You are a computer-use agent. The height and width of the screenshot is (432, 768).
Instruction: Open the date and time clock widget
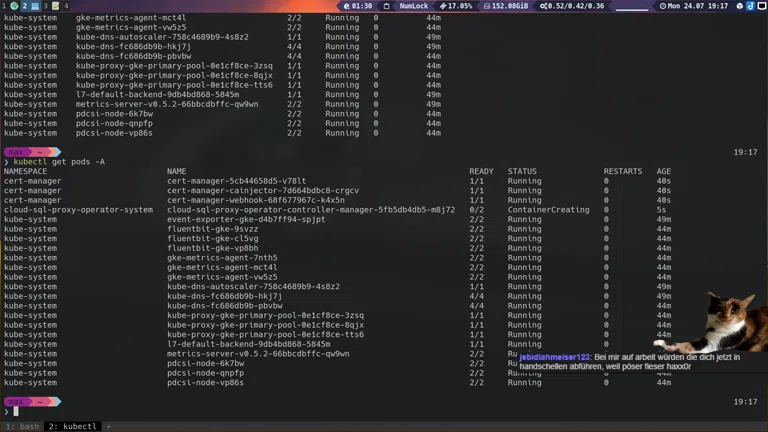click(702, 6)
